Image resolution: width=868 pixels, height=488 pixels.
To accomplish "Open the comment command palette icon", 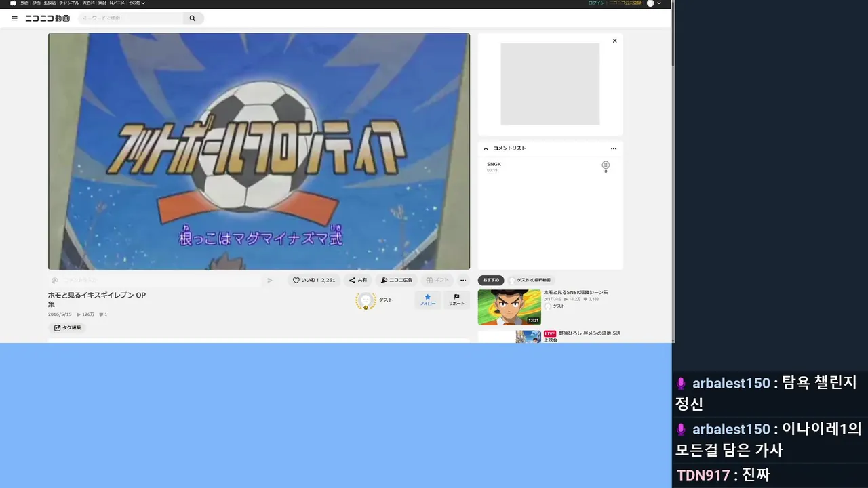I will click(x=55, y=280).
